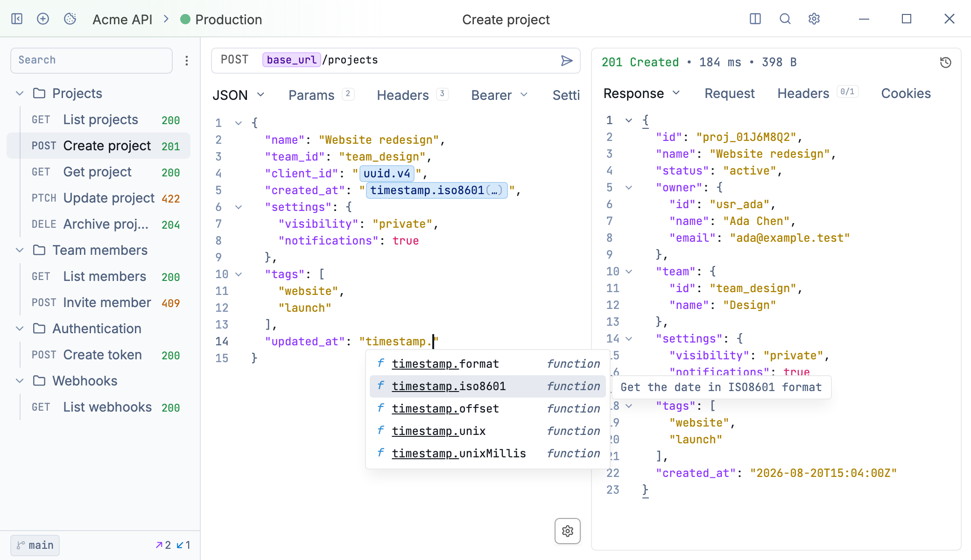Click the Webhooks folder icon

39,381
